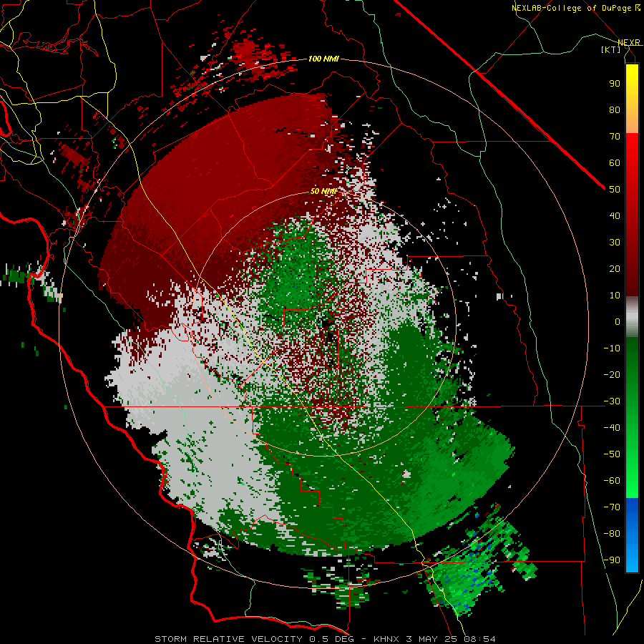Image resolution: width=644 pixels, height=644 pixels.
Task: Click the 30 value on the velocity scale
Action: click(x=615, y=243)
